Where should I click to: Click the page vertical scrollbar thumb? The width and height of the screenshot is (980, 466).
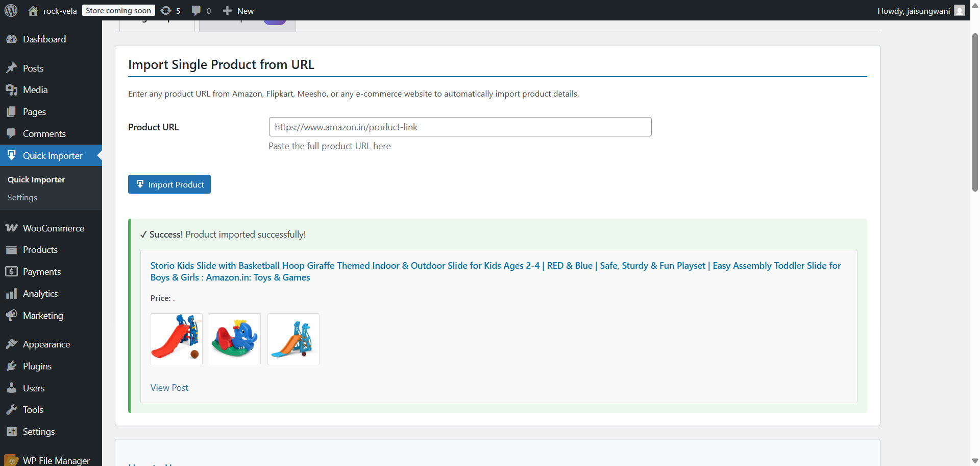[x=975, y=112]
